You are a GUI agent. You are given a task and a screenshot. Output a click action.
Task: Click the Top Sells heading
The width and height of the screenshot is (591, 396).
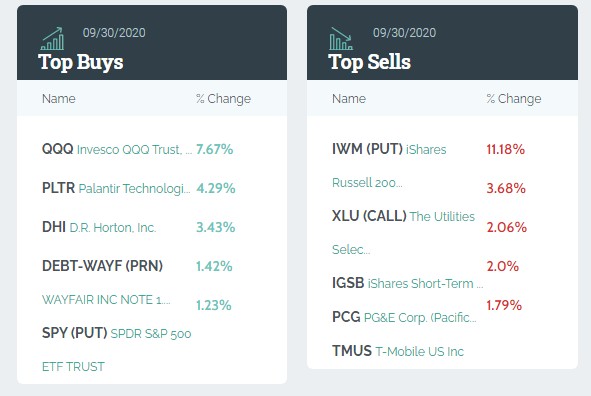tap(369, 62)
